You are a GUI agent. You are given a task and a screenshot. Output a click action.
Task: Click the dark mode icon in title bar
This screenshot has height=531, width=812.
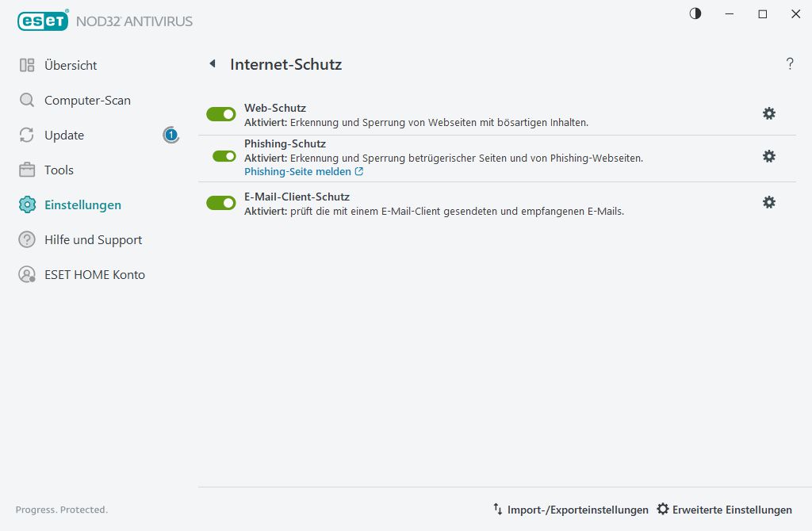pyautogui.click(x=695, y=13)
